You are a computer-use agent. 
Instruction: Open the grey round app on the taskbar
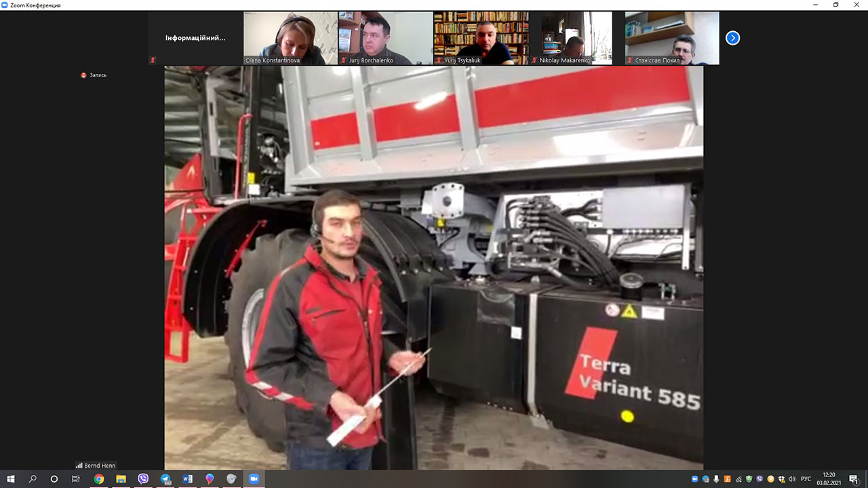[x=232, y=479]
